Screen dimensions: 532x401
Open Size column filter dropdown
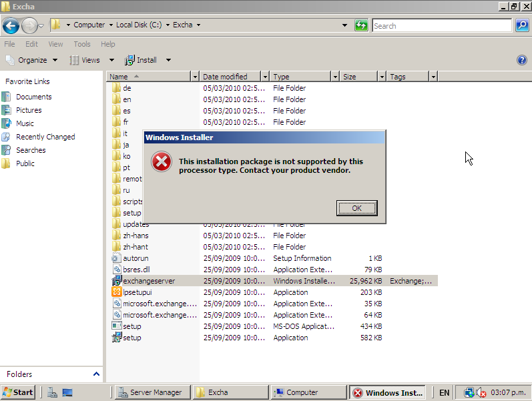click(382, 77)
